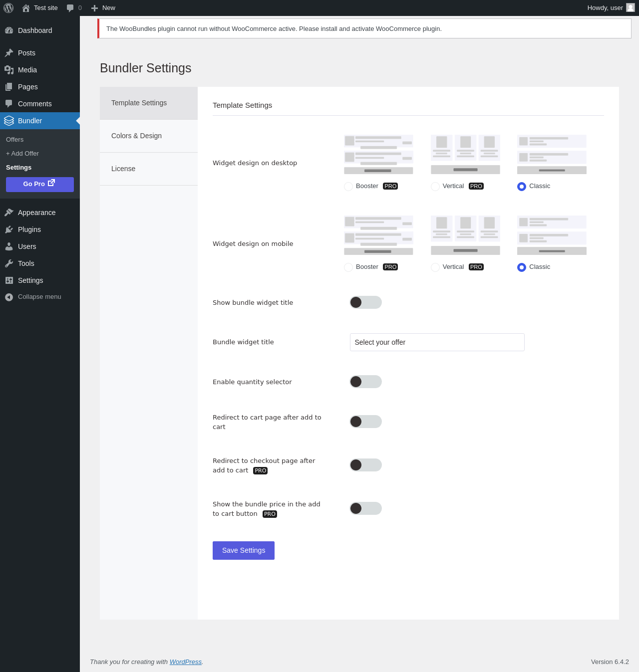Toggle Show bundle widget title switch
The height and width of the screenshot is (672, 639).
366,302
